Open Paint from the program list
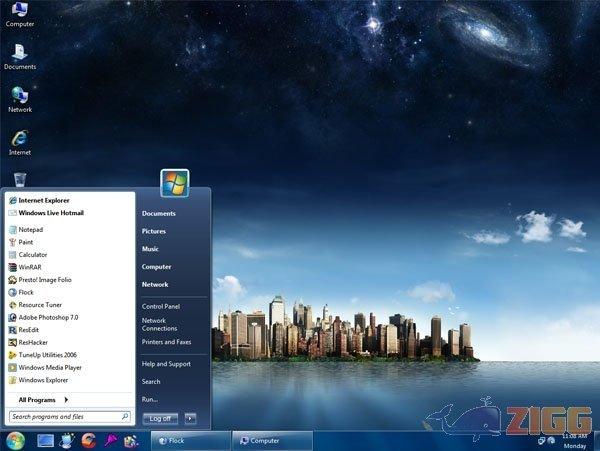600x451 pixels. (x=26, y=242)
